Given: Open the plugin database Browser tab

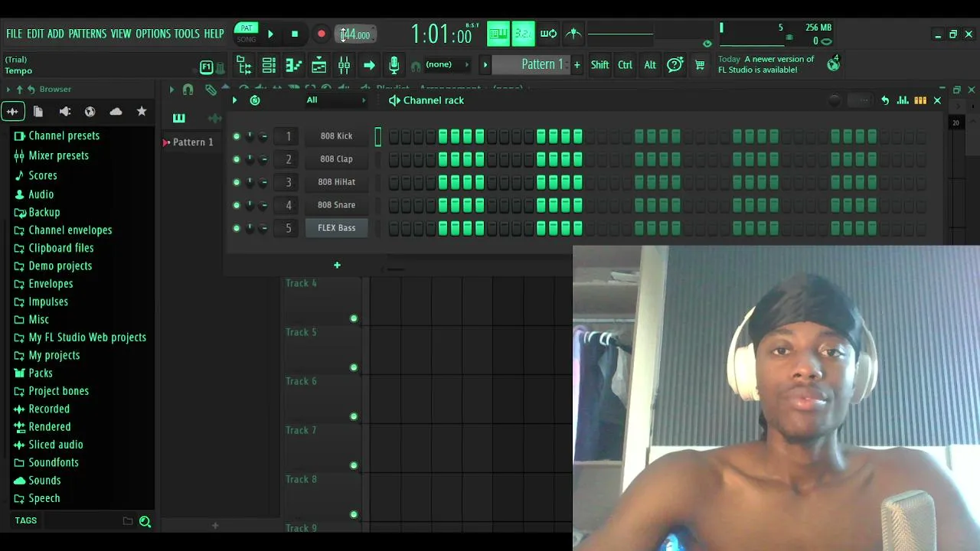Looking at the screenshot, I should click(x=64, y=112).
